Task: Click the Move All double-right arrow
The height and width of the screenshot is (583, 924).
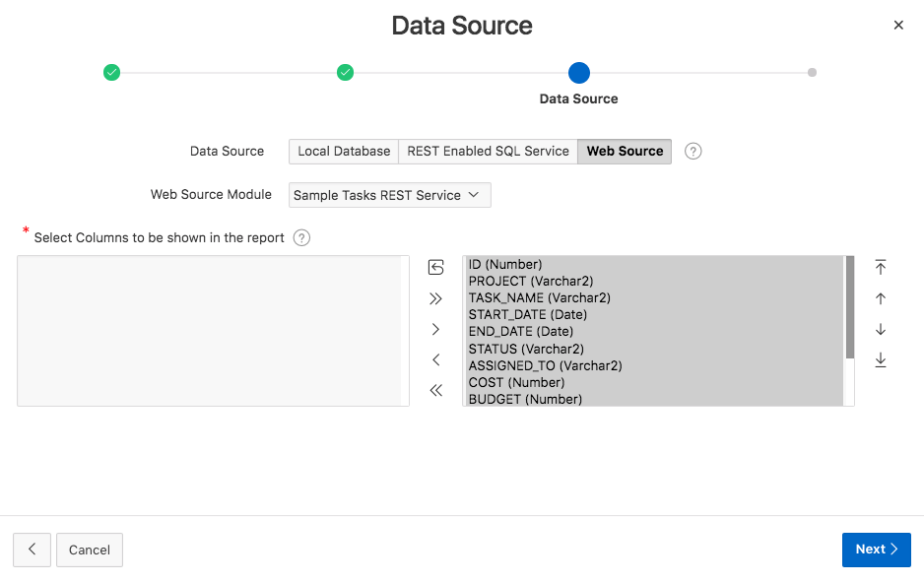Action: coord(436,298)
